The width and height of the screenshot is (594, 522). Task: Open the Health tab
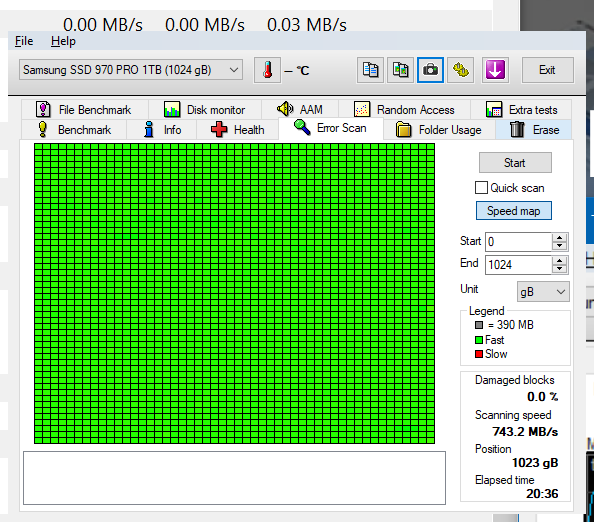[238, 130]
